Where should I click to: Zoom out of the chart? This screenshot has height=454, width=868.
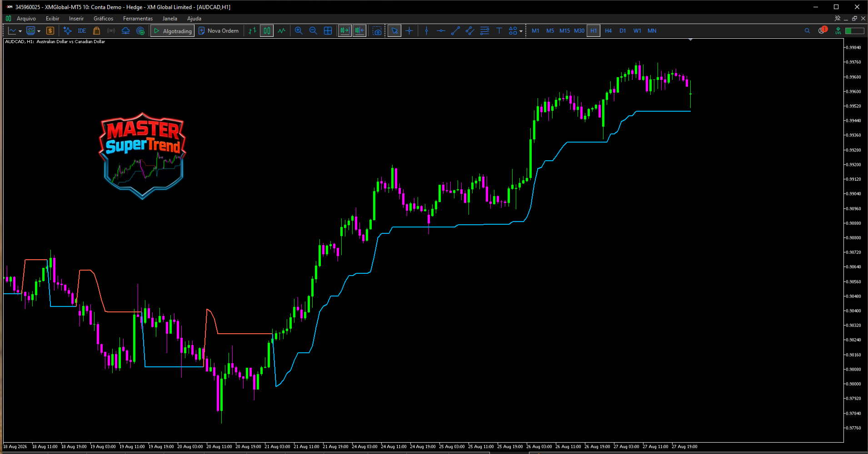pos(313,31)
